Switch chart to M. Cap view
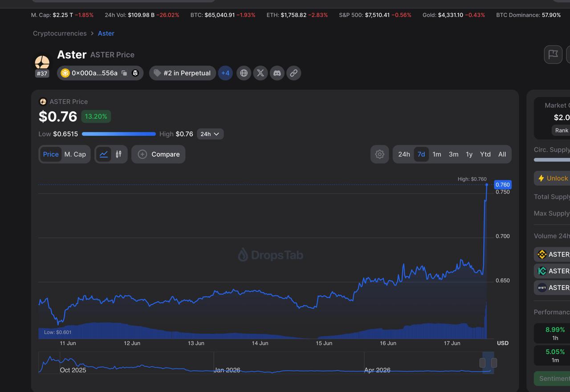Screen dimensions: 570x392 (75, 154)
